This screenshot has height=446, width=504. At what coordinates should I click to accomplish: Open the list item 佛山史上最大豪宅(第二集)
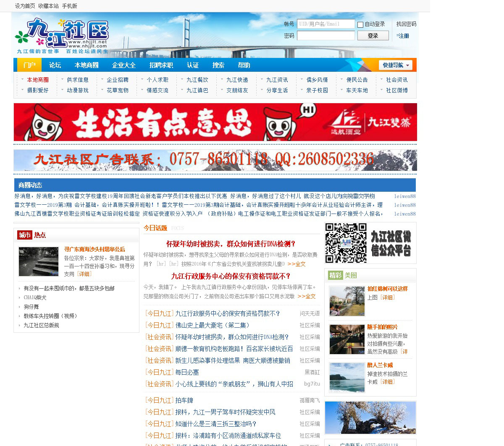click(x=213, y=325)
